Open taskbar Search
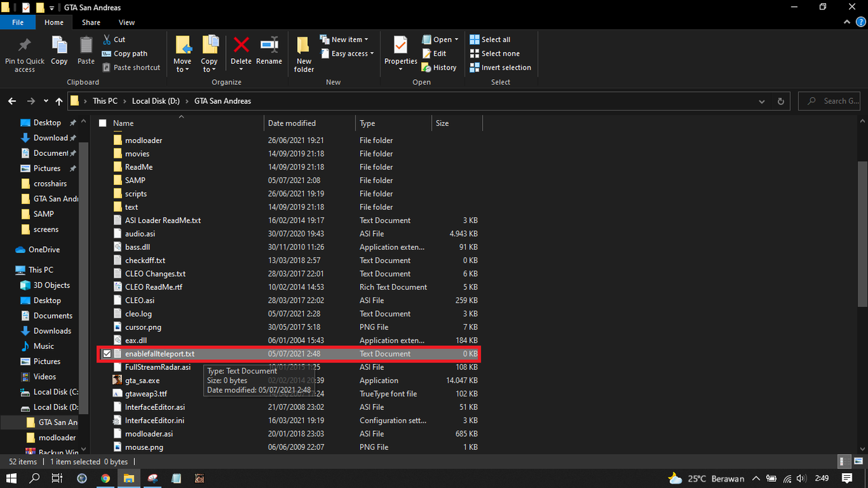Viewport: 868px width, 488px height. (35, 478)
